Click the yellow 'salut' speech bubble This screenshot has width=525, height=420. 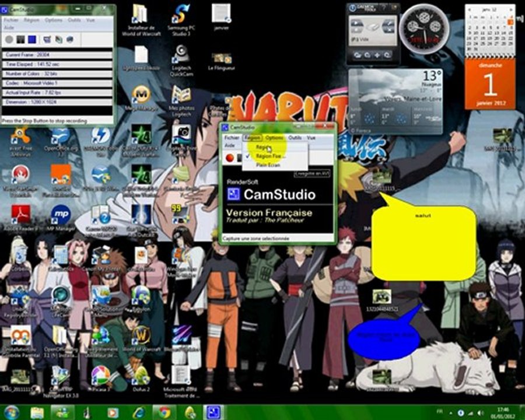[423, 243]
